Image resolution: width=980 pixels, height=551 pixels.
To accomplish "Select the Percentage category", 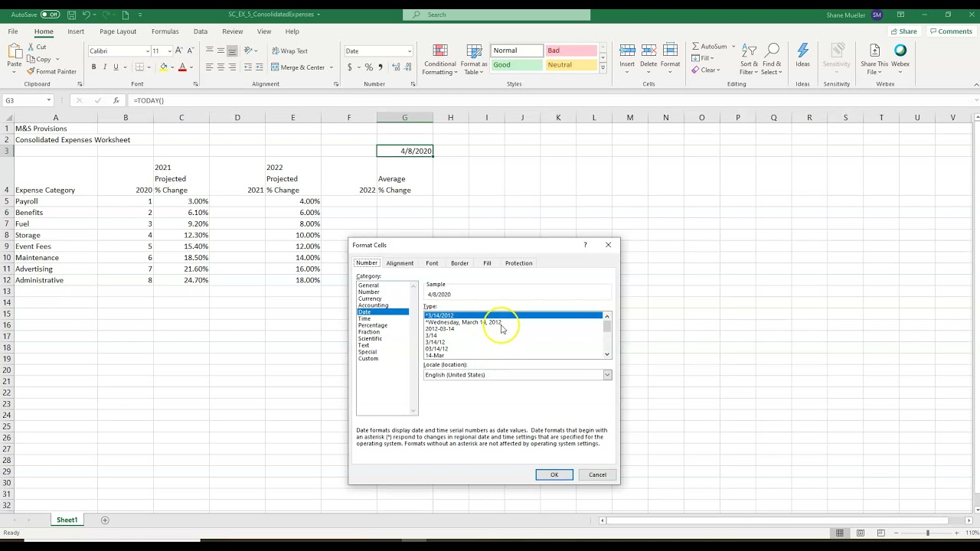I will pyautogui.click(x=373, y=325).
